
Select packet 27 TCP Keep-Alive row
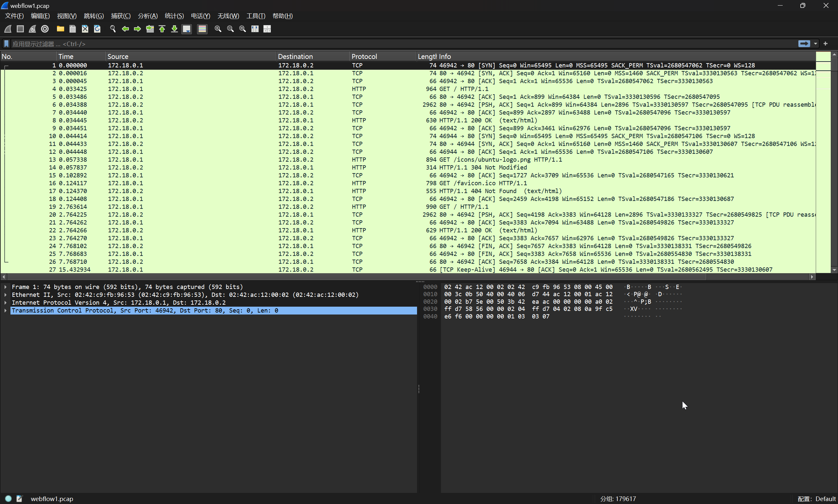point(408,270)
